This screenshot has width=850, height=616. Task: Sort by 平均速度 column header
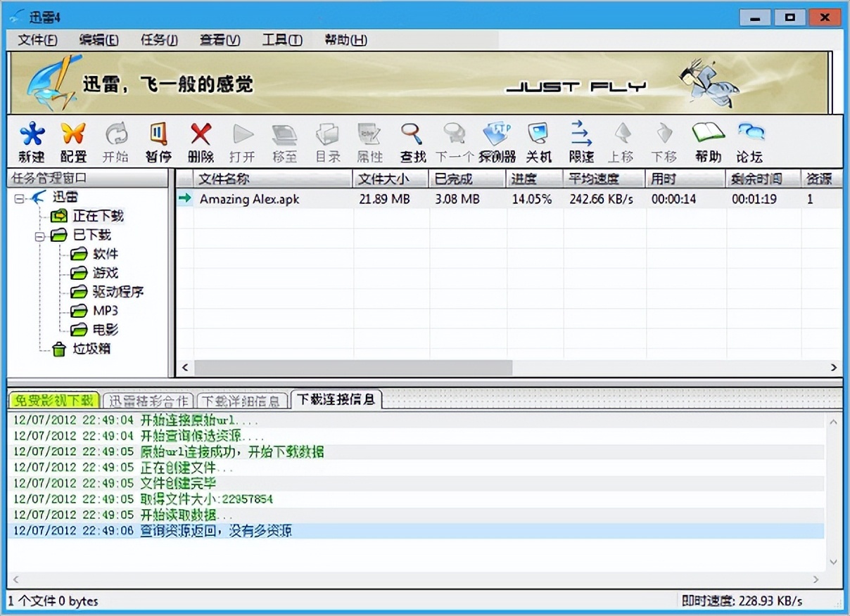point(604,179)
